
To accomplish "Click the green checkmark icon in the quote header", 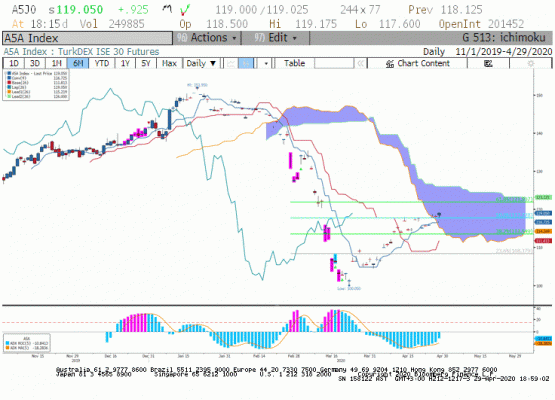I will pyautogui.click(x=184, y=10).
